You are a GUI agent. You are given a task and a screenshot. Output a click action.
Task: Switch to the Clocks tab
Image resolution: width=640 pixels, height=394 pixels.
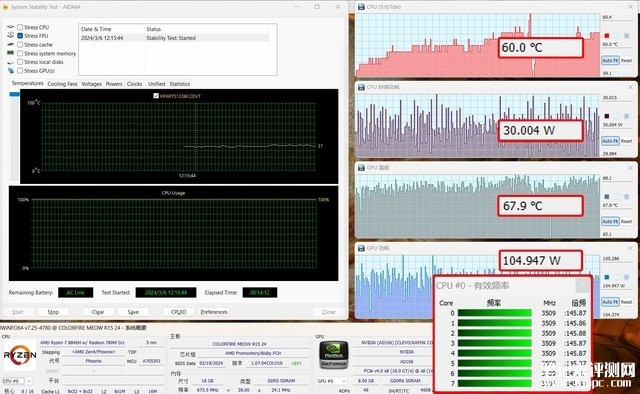tap(134, 84)
